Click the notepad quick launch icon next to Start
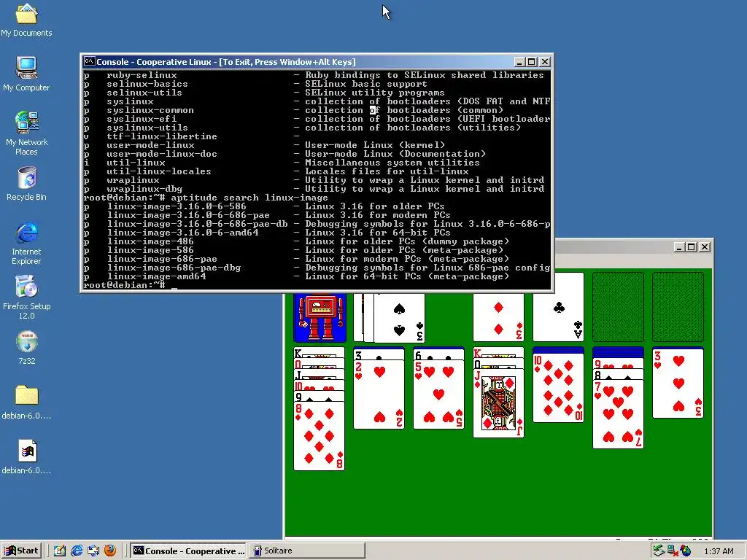 pos(60,551)
